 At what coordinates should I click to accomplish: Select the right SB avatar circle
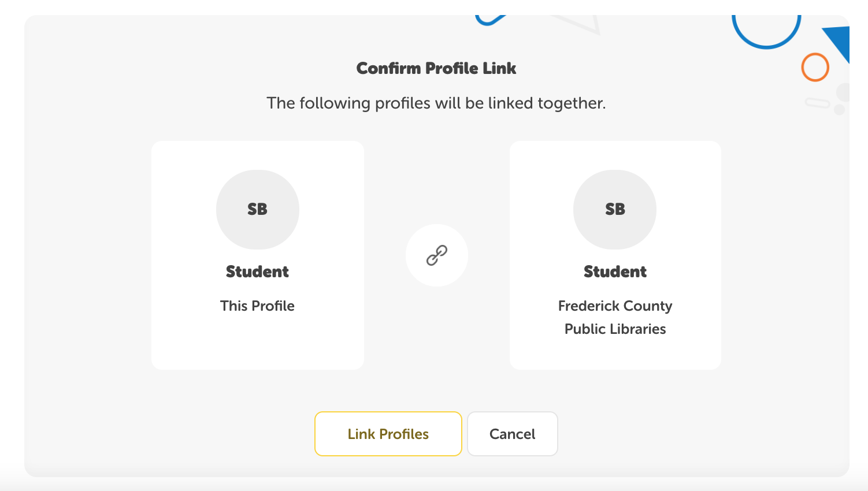[x=615, y=210]
